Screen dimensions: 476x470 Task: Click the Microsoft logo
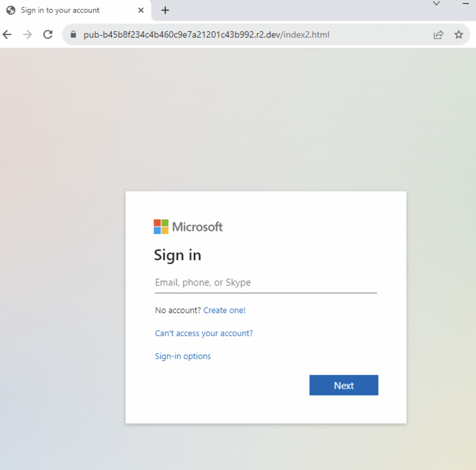(188, 227)
